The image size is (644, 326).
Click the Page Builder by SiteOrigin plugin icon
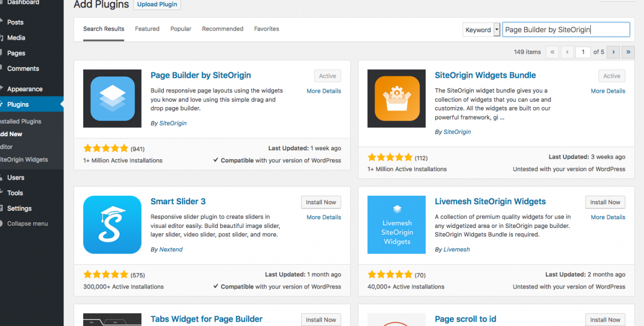pos(112,99)
